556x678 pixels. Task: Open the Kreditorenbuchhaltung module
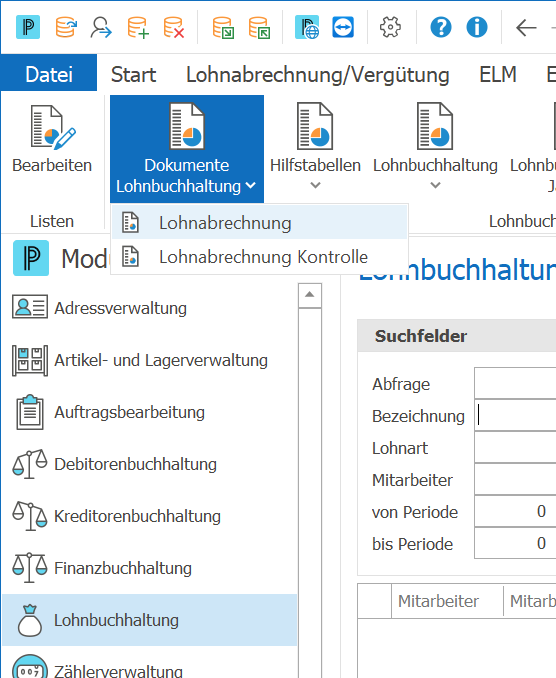(150, 516)
